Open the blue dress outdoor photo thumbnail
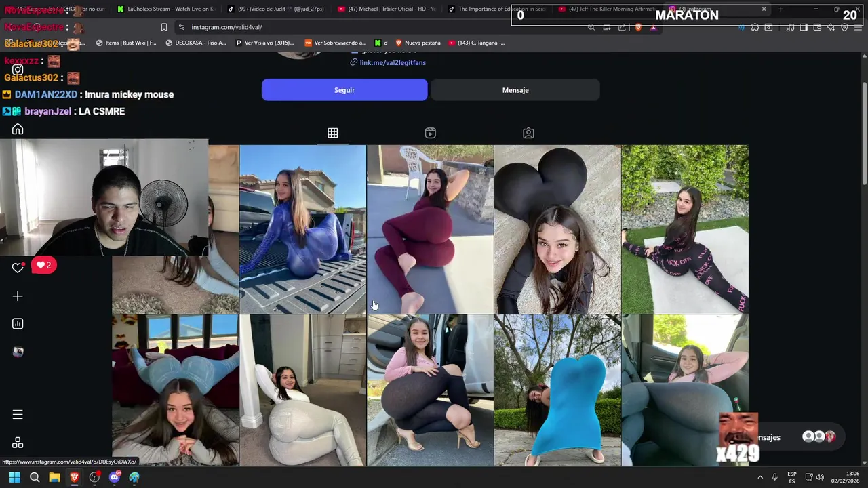This screenshot has height=488, width=868. 557,390
